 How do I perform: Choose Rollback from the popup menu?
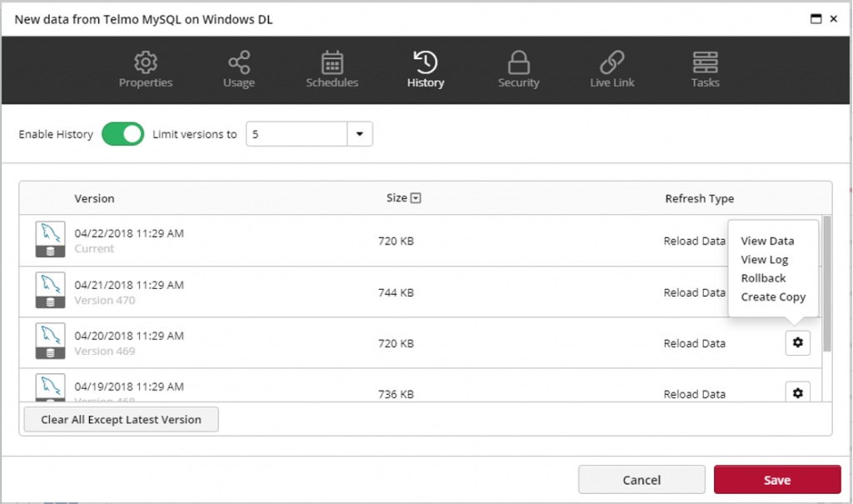763,278
